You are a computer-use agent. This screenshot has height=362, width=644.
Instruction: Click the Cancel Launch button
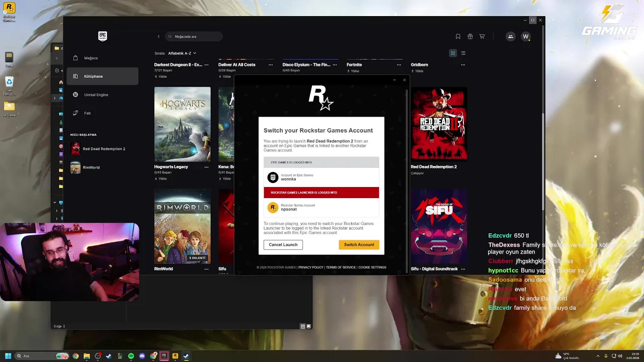point(283,245)
